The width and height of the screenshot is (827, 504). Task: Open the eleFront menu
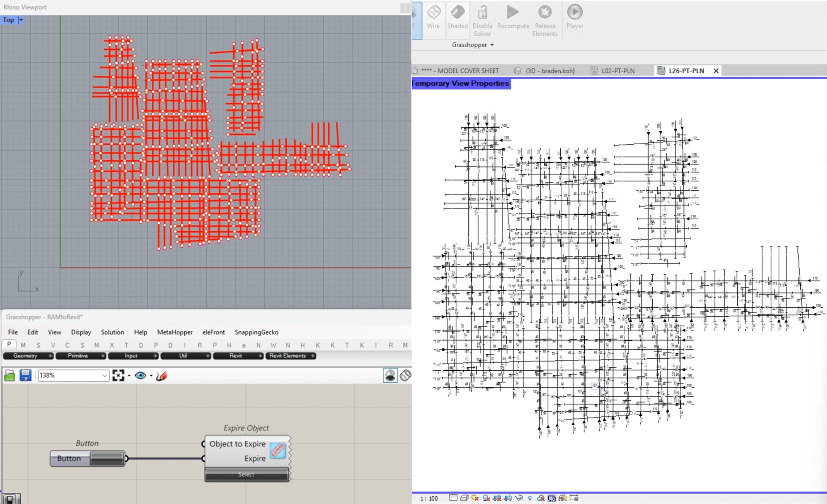(x=214, y=332)
